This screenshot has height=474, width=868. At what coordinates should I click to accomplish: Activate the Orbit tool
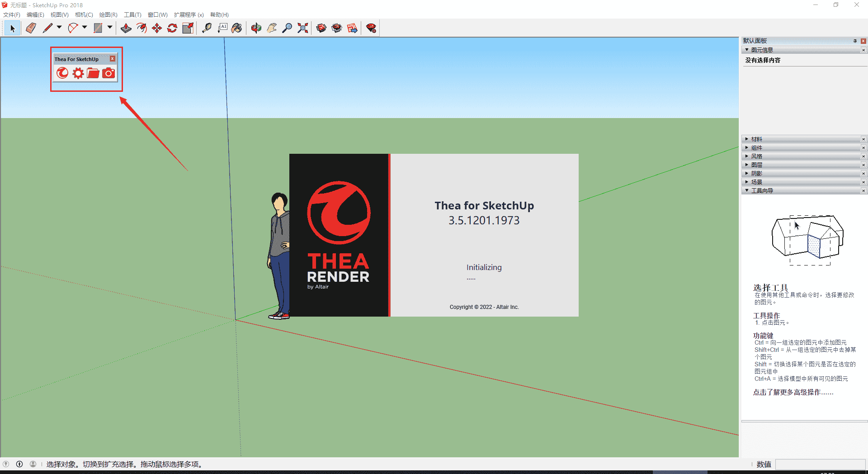pyautogui.click(x=256, y=28)
